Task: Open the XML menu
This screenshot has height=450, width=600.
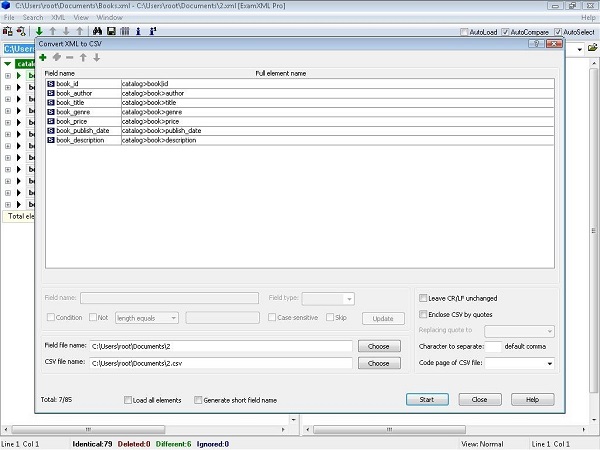Action: pos(58,17)
